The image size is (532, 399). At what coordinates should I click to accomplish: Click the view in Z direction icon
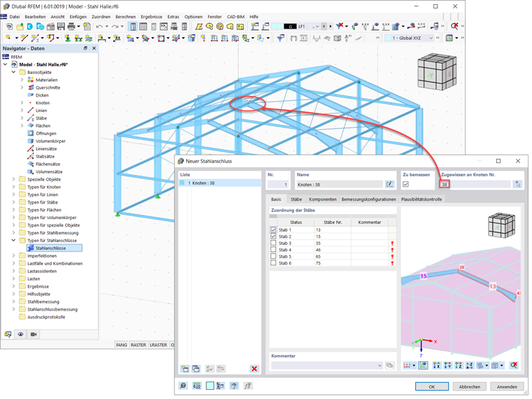(x=458, y=365)
